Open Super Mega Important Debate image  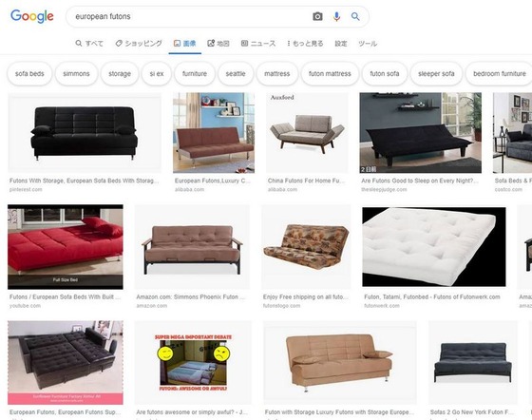[193, 362]
